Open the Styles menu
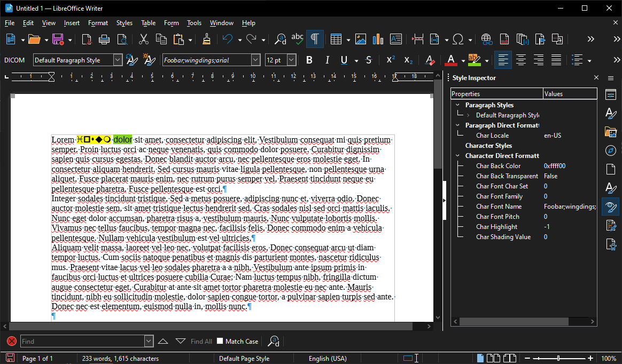The image size is (622, 364). click(124, 23)
